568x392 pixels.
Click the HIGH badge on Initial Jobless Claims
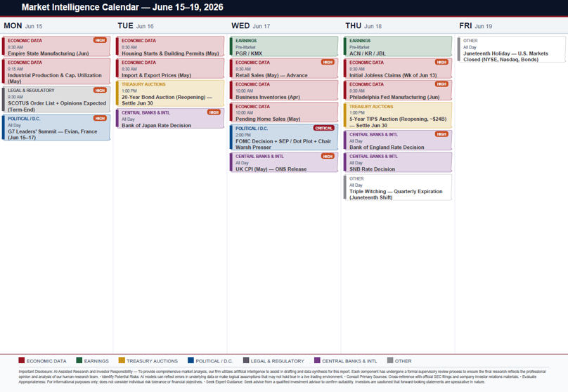441,63
